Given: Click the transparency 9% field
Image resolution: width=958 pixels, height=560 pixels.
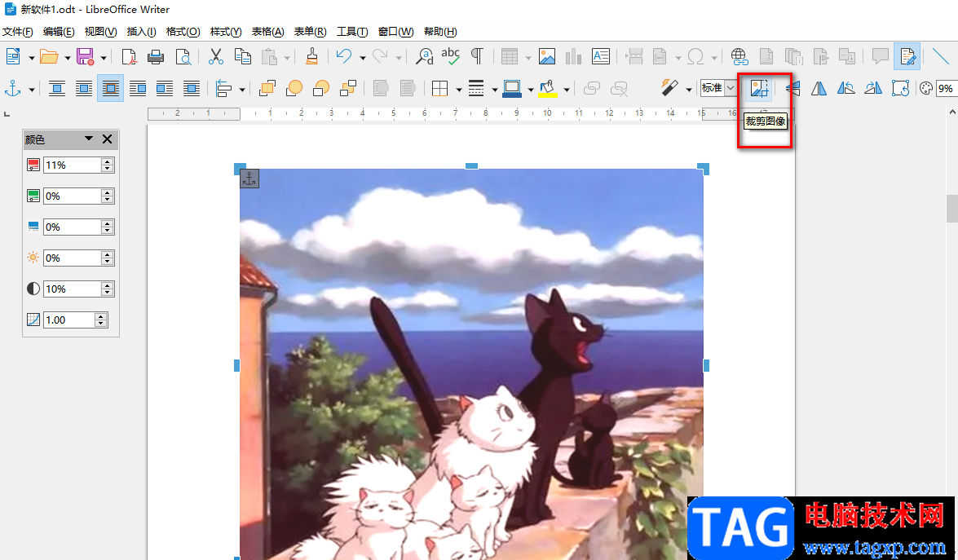Looking at the screenshot, I should pyautogui.click(x=947, y=89).
